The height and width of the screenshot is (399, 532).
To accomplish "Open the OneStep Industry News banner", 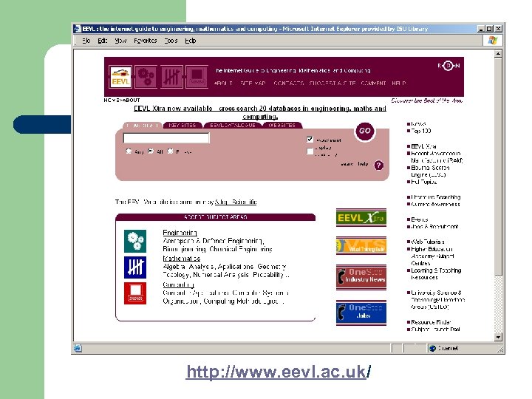I will 361,277.
